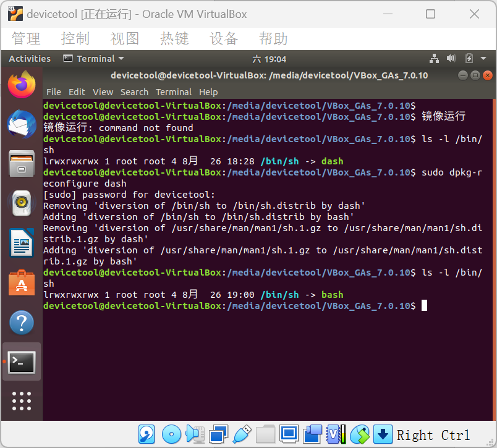Open the Files manager dock icon
Image resolution: width=497 pixels, height=448 pixels.
22,164
